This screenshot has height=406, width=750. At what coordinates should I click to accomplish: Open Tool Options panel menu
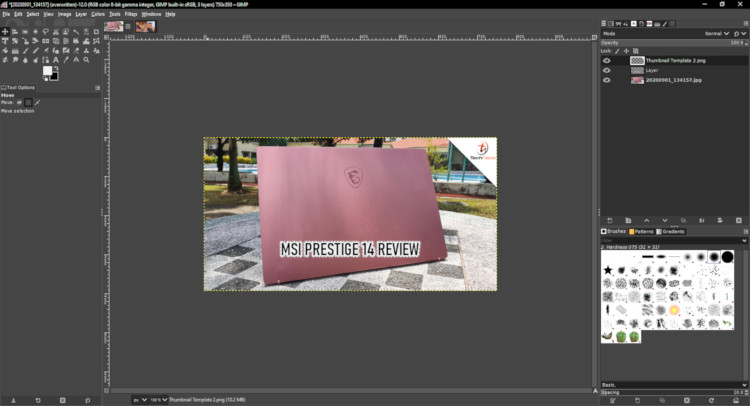pyautogui.click(x=98, y=88)
